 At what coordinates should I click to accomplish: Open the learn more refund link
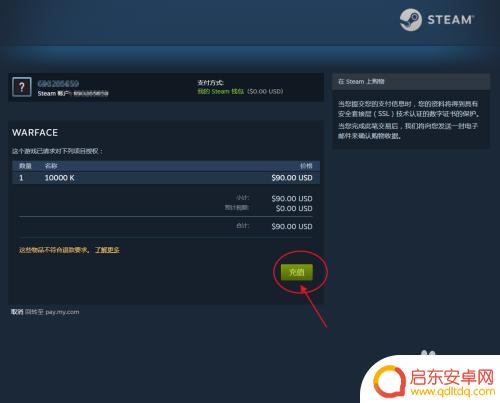[x=107, y=250]
